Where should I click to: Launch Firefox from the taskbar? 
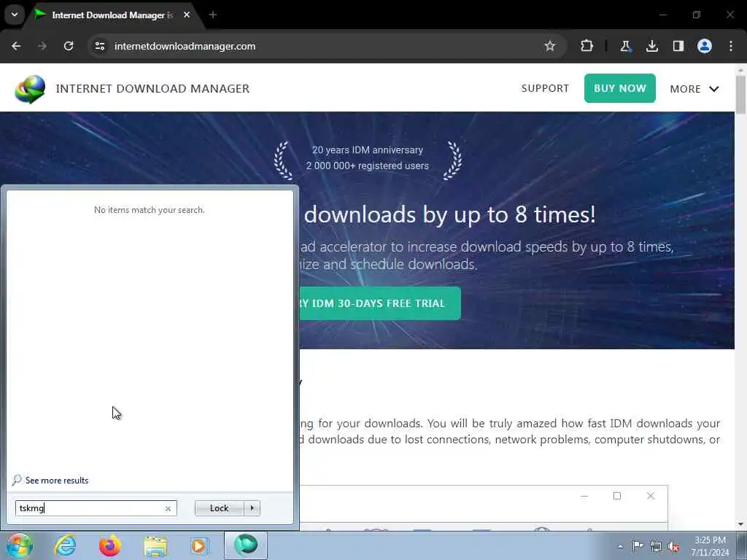109,545
